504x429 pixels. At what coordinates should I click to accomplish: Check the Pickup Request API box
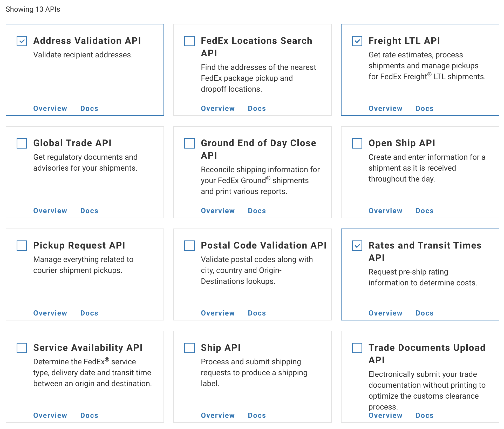(x=22, y=246)
